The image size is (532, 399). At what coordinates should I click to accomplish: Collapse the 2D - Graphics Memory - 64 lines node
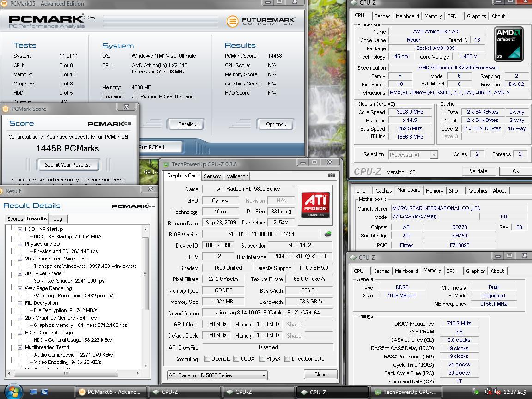tap(20, 318)
